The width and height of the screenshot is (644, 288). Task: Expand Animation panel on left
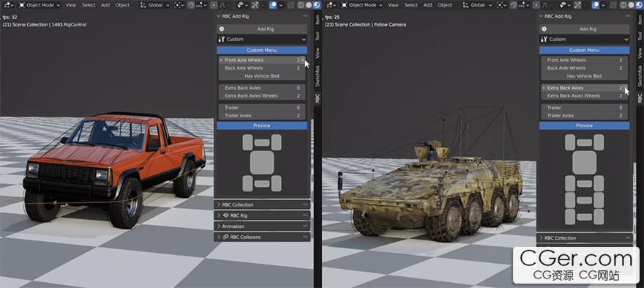click(x=262, y=226)
